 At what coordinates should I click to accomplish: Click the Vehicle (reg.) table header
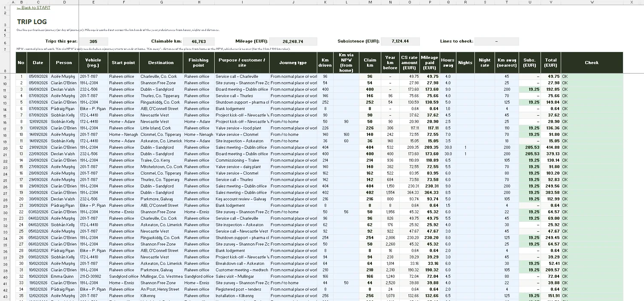93,63
